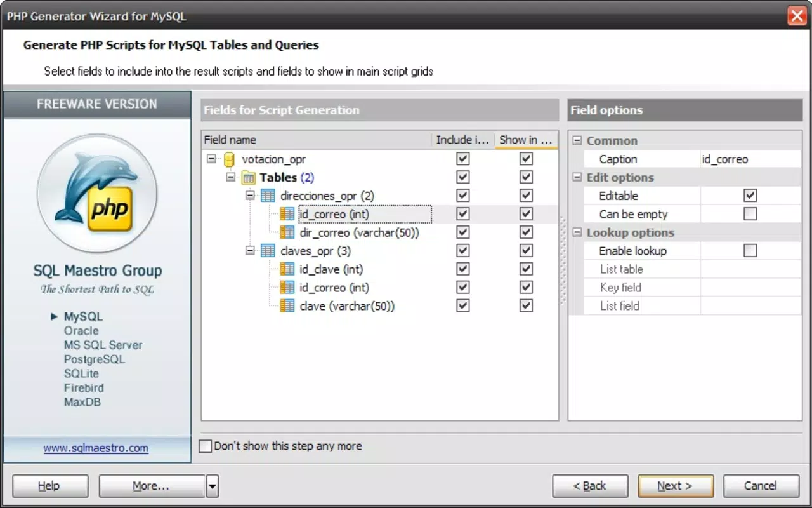Collapse the votacion_opr database node

[211, 159]
